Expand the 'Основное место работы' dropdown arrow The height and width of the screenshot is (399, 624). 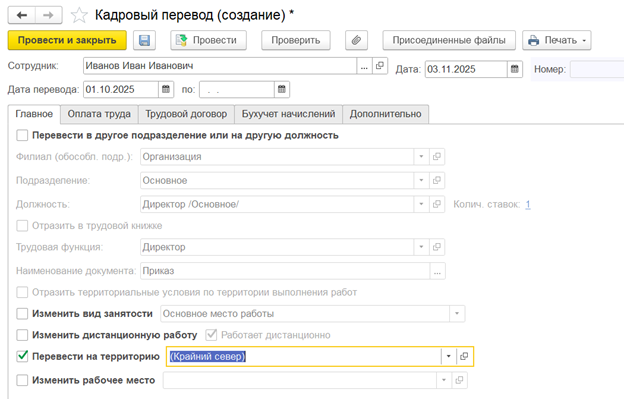tap(457, 314)
